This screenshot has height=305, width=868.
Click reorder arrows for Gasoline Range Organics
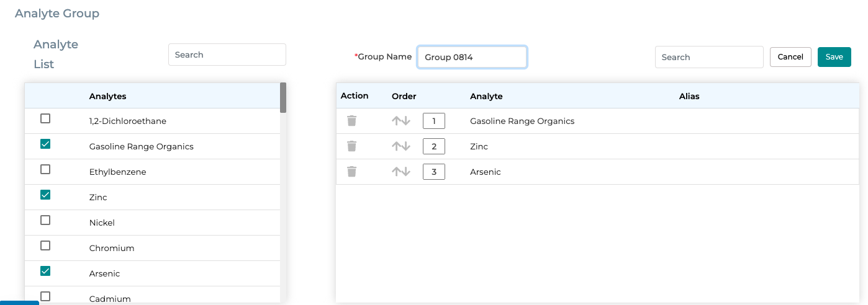(x=401, y=121)
